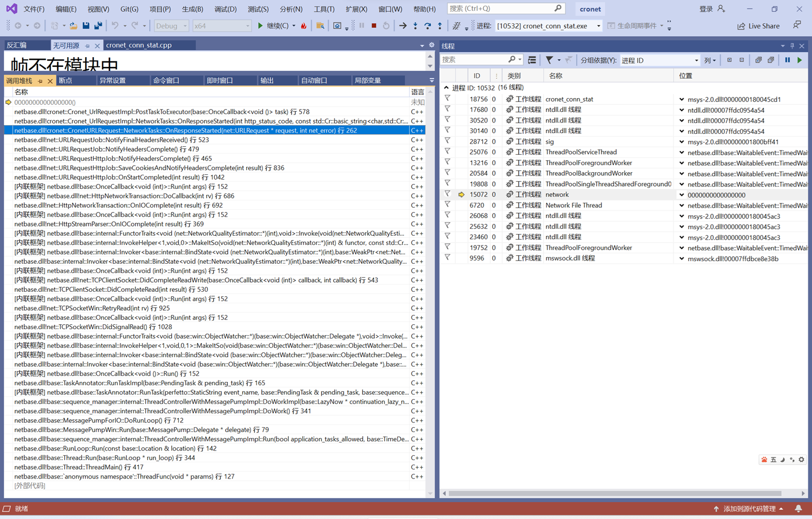Open the notifications bell in status bar
The height and width of the screenshot is (519, 812).
[x=798, y=509]
